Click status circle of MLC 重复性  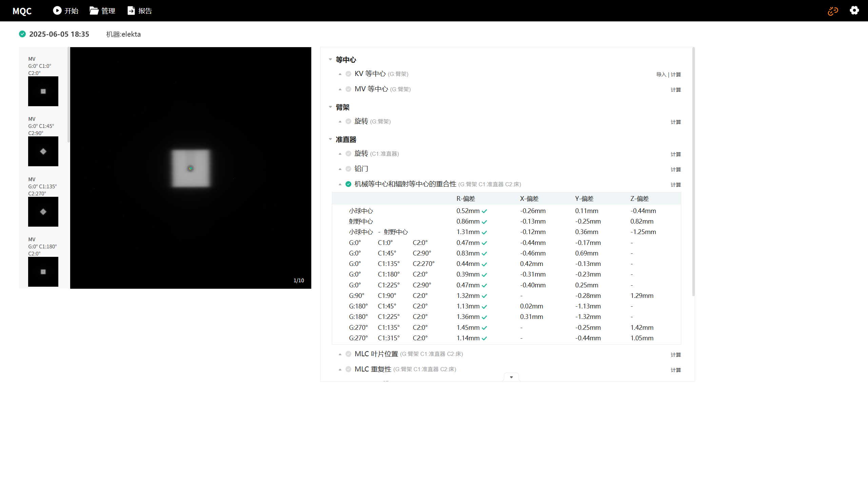click(348, 369)
